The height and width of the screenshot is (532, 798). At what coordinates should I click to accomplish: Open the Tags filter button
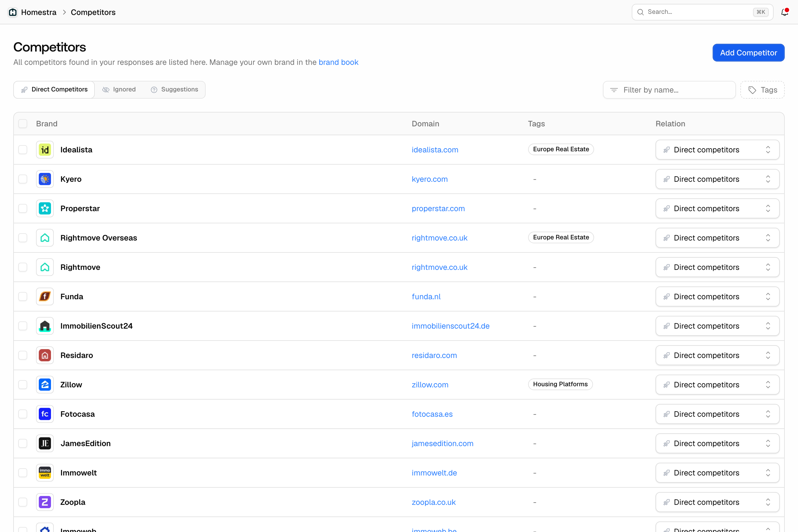point(762,90)
